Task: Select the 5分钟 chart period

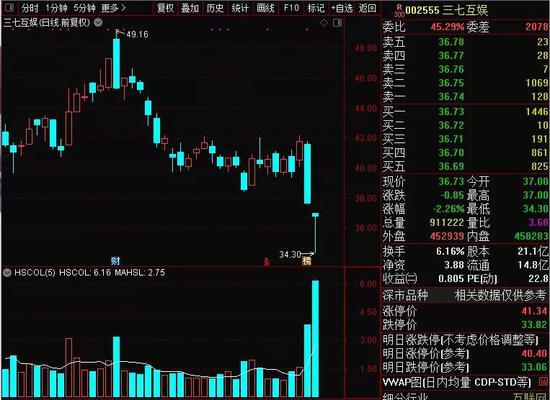Action: click(x=85, y=8)
